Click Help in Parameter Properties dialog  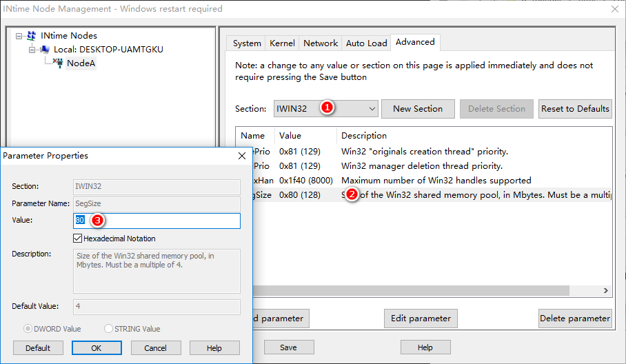(x=214, y=348)
